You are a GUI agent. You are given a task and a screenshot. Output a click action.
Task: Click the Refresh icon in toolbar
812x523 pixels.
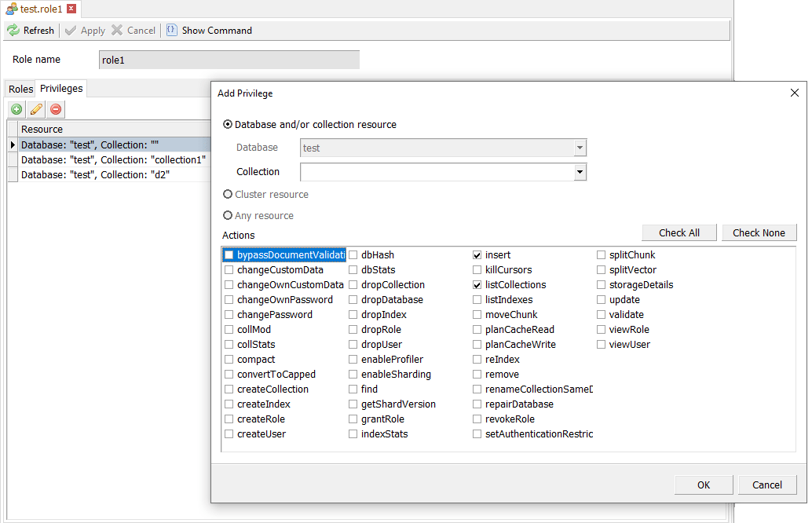(13, 31)
